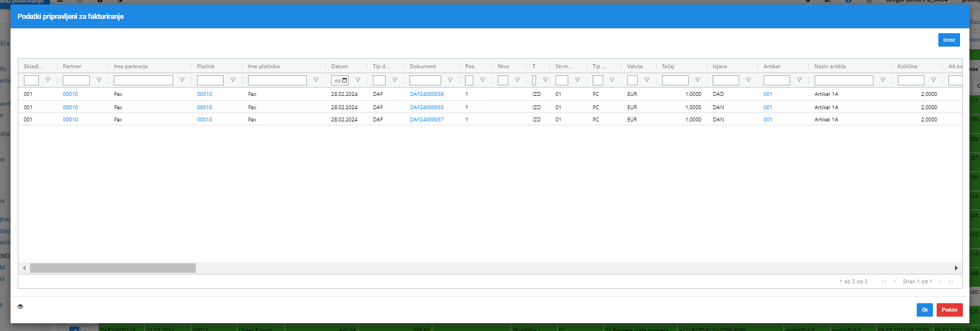The height and width of the screenshot is (331, 980).
Task: Open filter options for Nivo column
Action: point(517,80)
